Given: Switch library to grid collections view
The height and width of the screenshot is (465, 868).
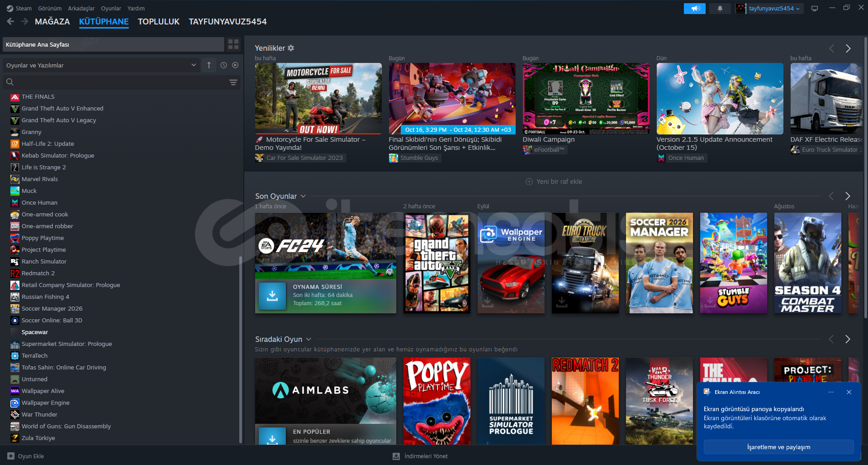Looking at the screenshot, I should [x=233, y=44].
